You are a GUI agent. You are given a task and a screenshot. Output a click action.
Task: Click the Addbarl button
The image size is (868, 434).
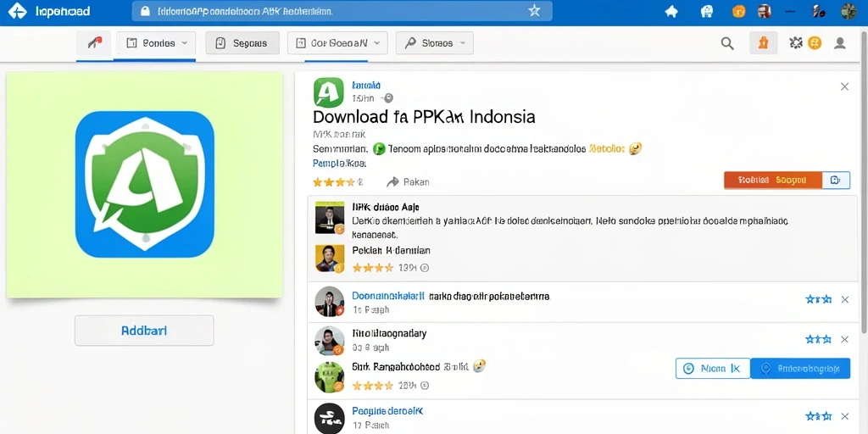click(x=144, y=331)
